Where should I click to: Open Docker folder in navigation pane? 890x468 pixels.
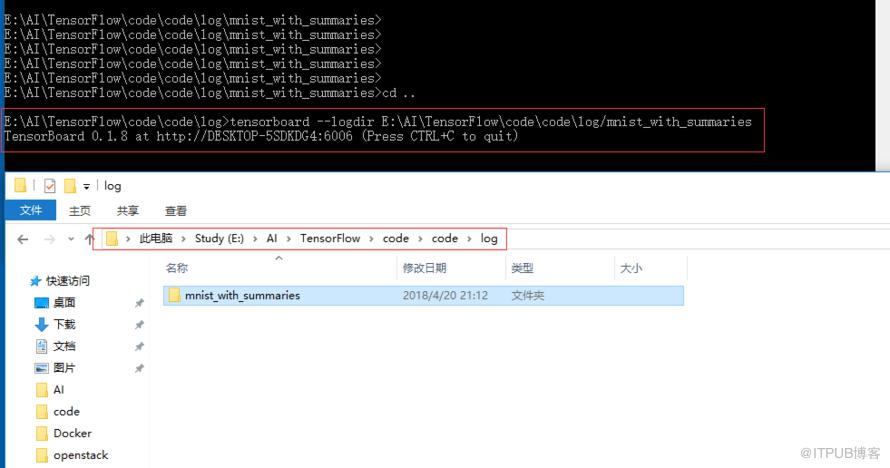pos(72,433)
